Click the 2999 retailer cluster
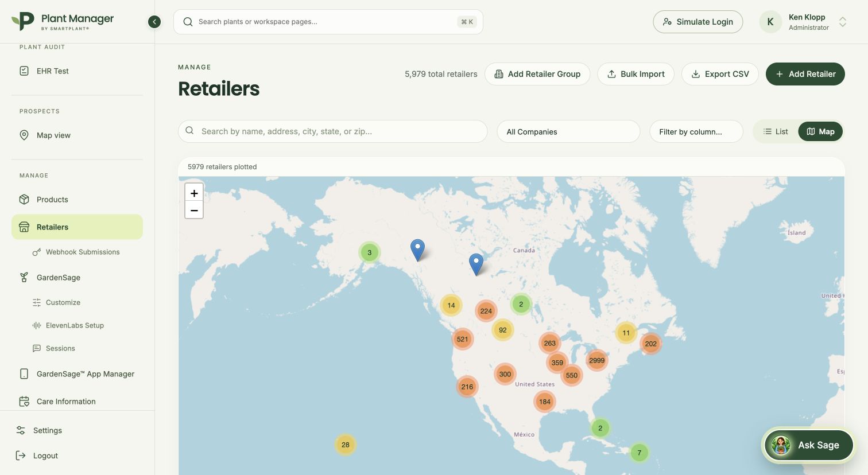 tap(597, 360)
